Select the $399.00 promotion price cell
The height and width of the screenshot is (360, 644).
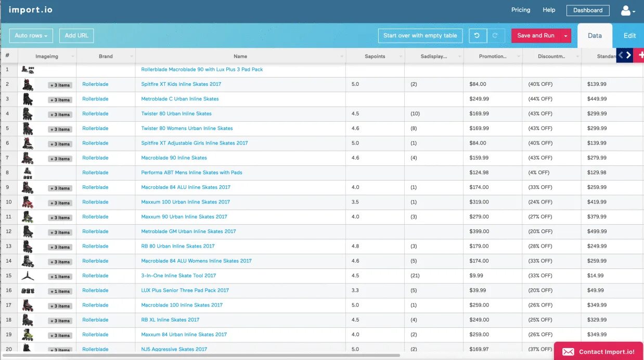pyautogui.click(x=493, y=232)
